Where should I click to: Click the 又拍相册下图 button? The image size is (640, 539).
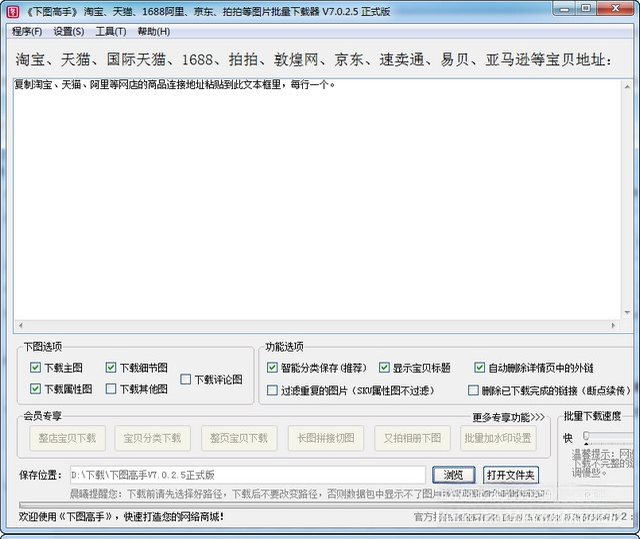point(412,438)
